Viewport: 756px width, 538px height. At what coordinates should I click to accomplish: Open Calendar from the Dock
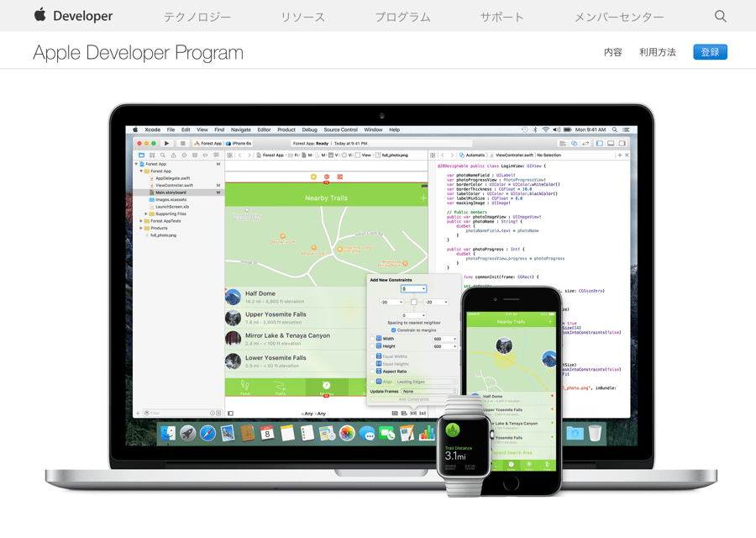pyautogui.click(x=267, y=433)
